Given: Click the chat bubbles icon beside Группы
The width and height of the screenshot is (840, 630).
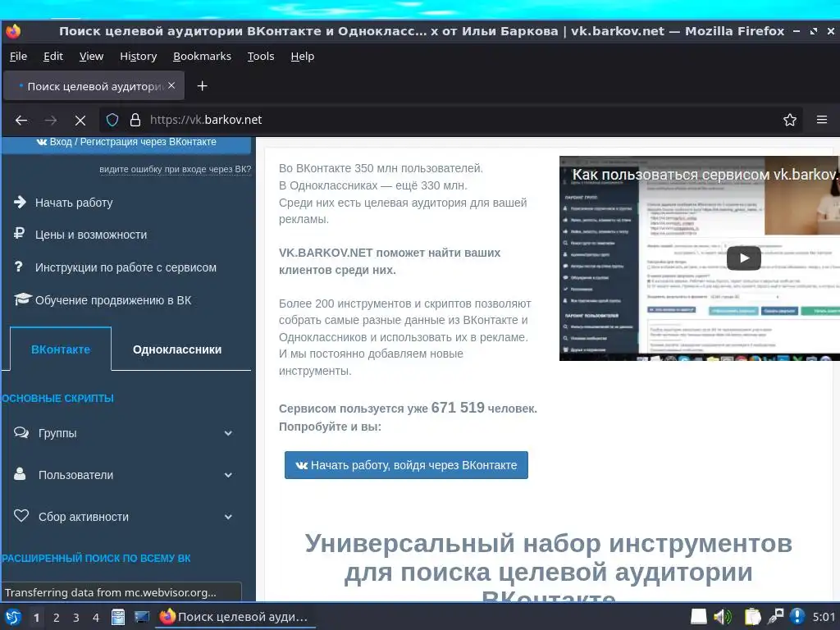Looking at the screenshot, I should [21, 432].
